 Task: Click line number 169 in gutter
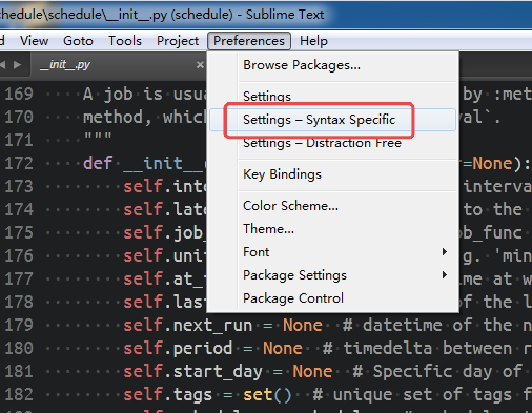click(x=18, y=94)
